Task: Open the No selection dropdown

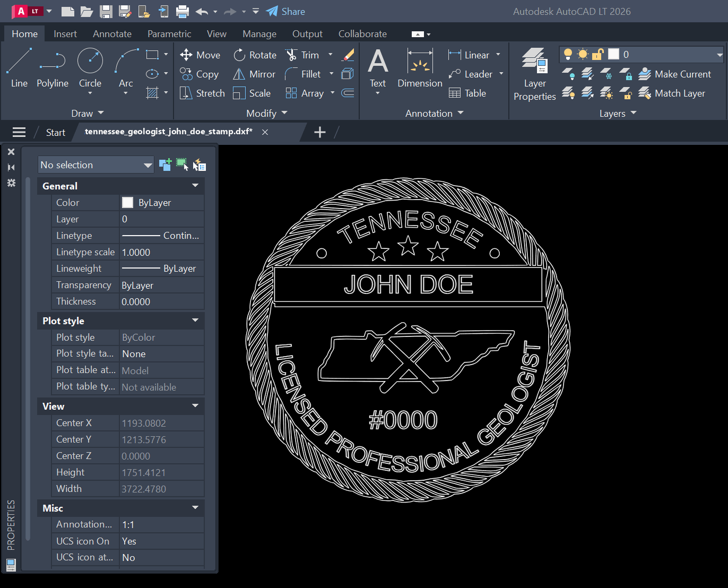Action: (x=96, y=165)
